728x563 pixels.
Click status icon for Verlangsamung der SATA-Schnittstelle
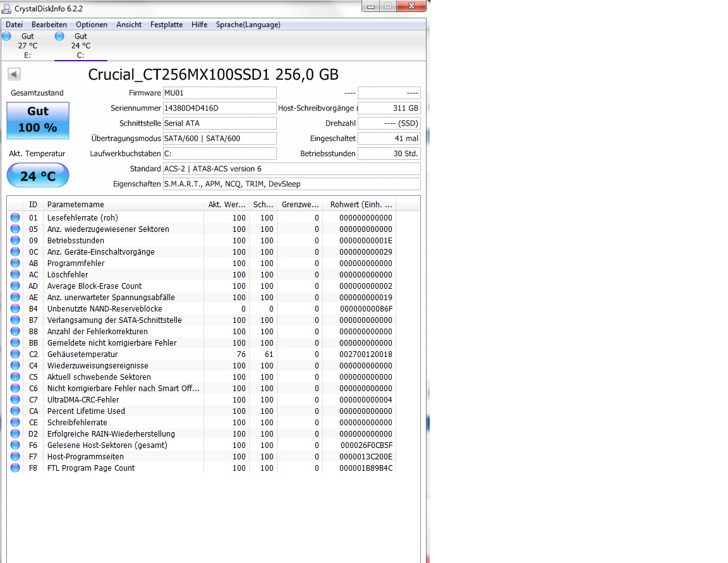(x=15, y=320)
